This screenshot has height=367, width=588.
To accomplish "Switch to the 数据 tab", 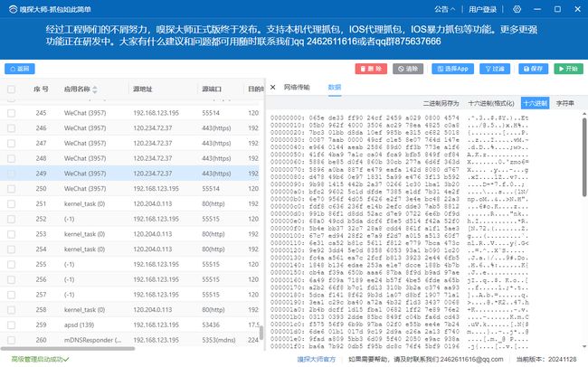I will click(x=335, y=88).
